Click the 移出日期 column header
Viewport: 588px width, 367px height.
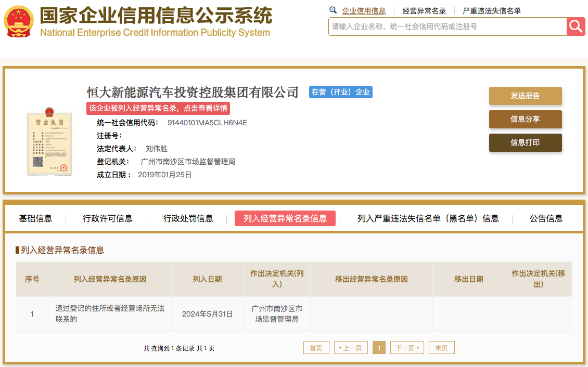tap(469, 279)
